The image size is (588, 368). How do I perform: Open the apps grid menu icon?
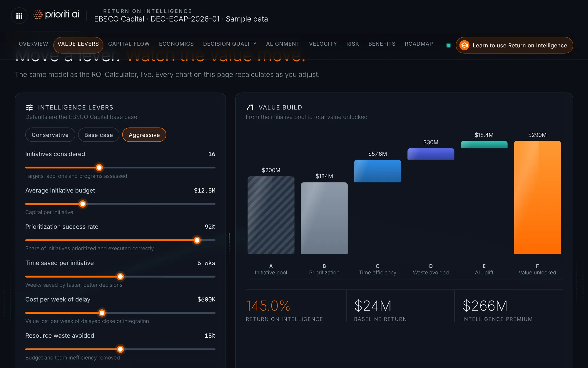pos(19,16)
